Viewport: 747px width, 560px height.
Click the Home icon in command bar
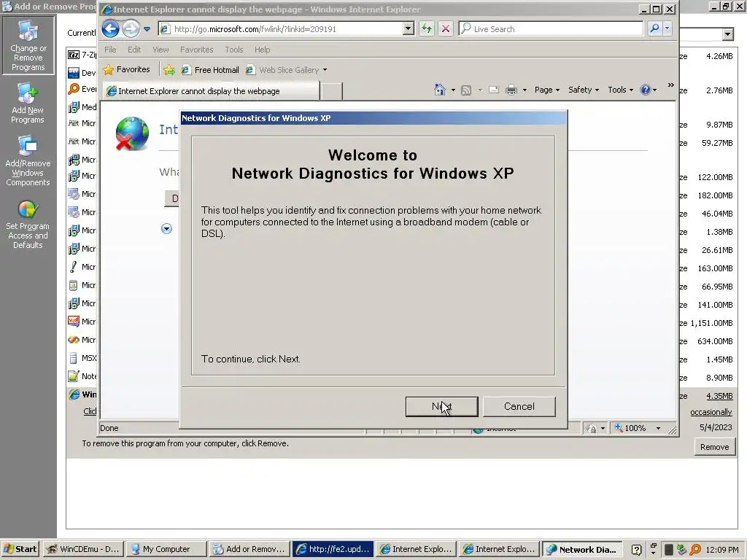pyautogui.click(x=439, y=90)
